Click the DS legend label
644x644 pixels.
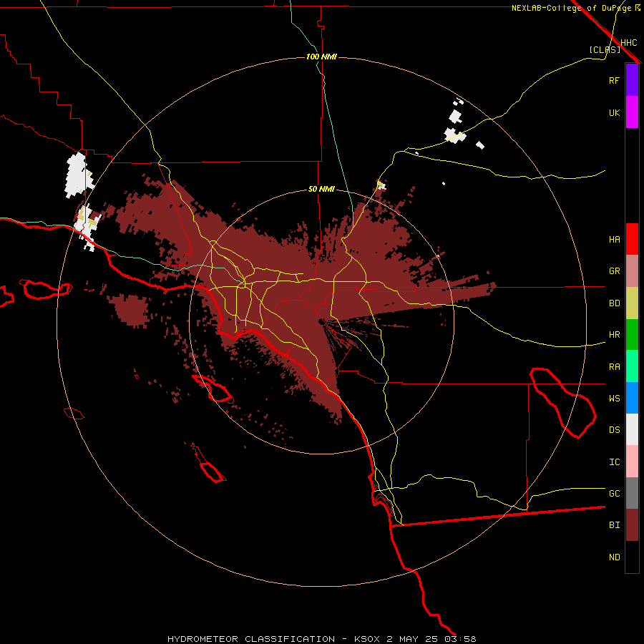tap(614, 430)
